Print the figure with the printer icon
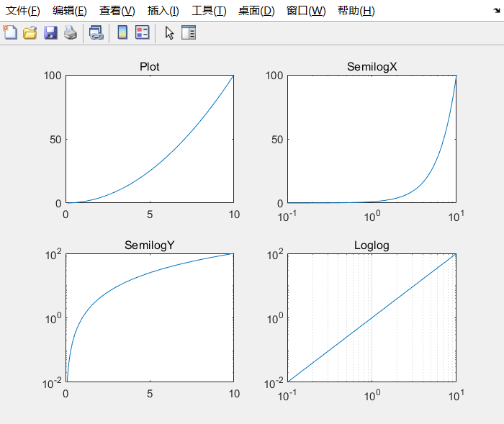This screenshot has width=504, height=424. (x=71, y=32)
